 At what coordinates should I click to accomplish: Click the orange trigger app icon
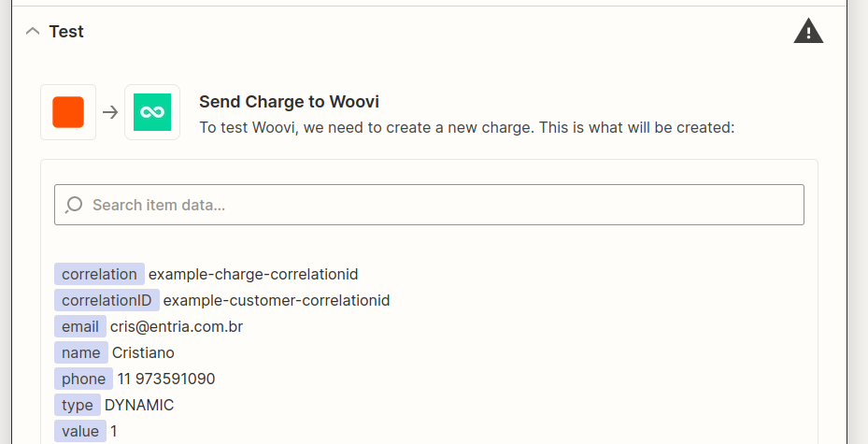click(x=68, y=112)
